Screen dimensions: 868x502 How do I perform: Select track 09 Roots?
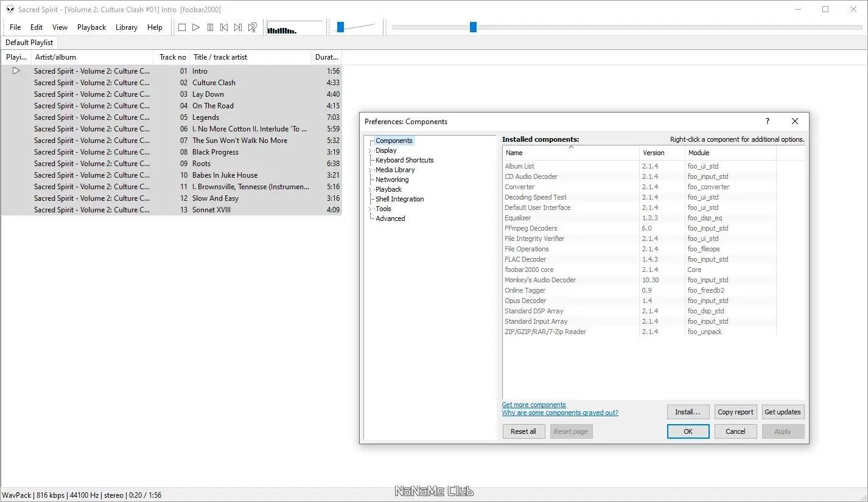(171, 164)
